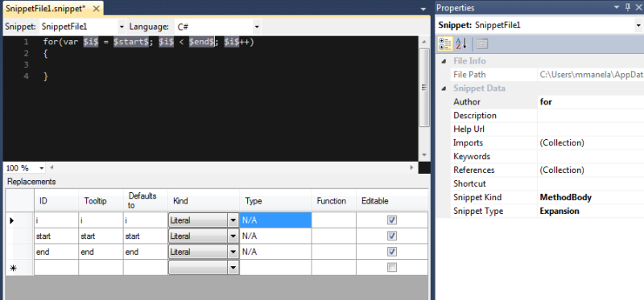Click the Tooltip column header

tap(101, 201)
